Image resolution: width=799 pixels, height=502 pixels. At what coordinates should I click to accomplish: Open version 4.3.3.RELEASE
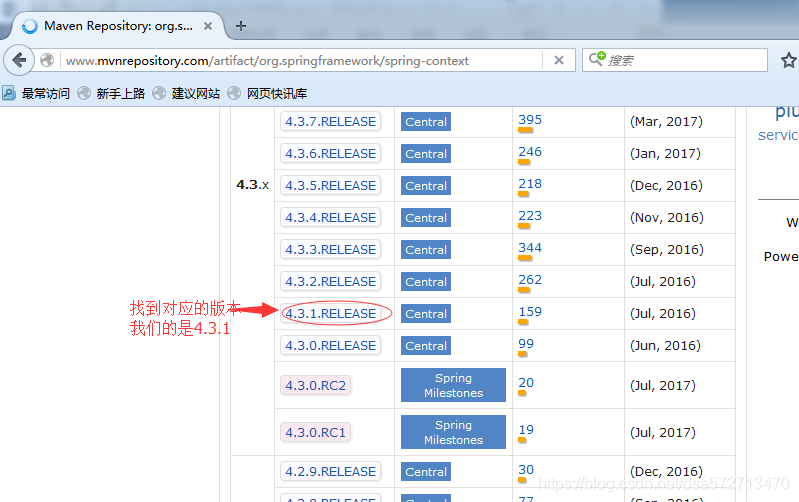[330, 250]
